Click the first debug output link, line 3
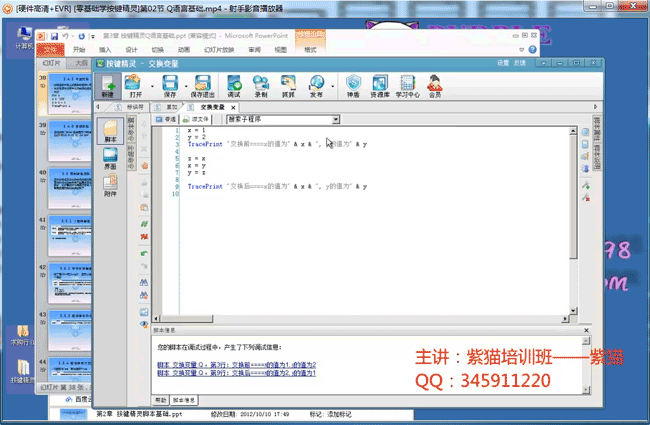 (236, 365)
